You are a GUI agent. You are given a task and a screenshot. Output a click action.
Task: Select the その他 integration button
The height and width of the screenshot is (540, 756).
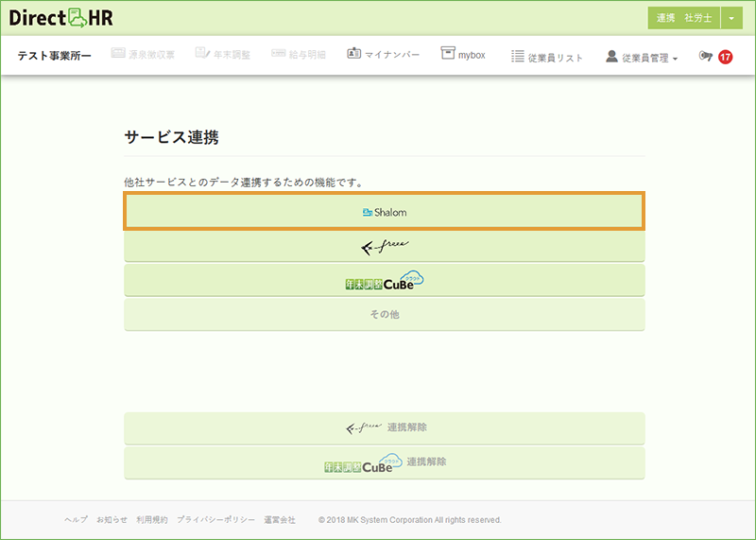click(x=385, y=315)
